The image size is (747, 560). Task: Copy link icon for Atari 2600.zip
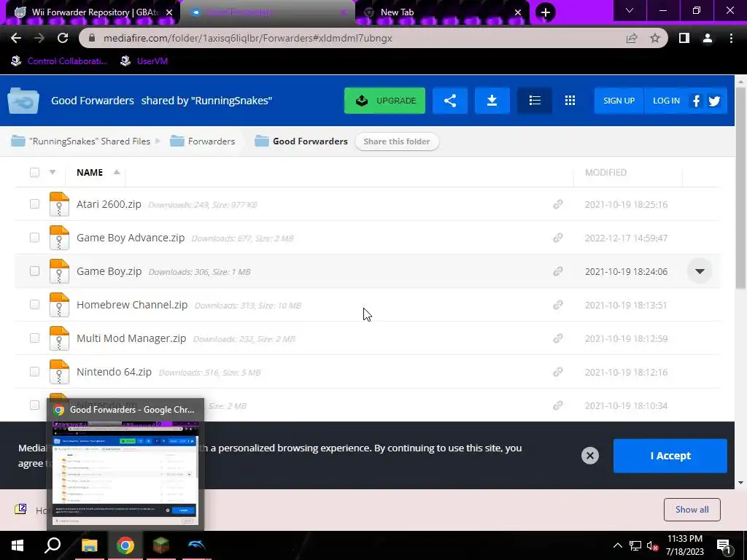(x=558, y=204)
